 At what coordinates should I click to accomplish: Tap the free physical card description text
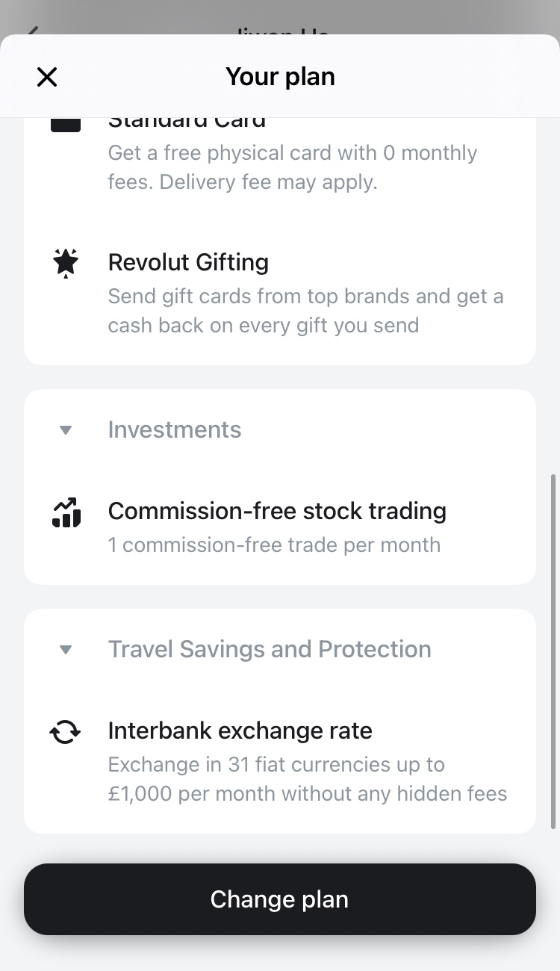click(293, 167)
